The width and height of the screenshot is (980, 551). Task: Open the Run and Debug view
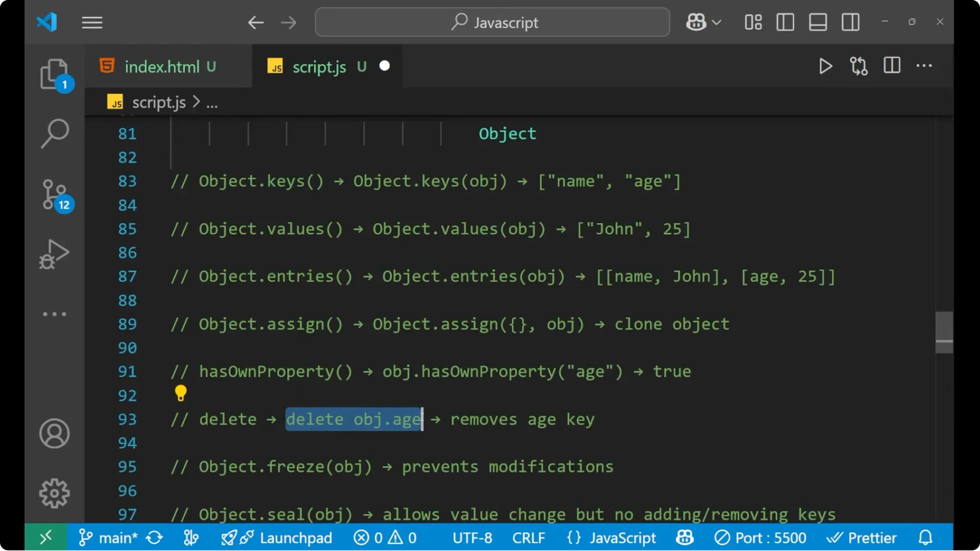tap(54, 254)
